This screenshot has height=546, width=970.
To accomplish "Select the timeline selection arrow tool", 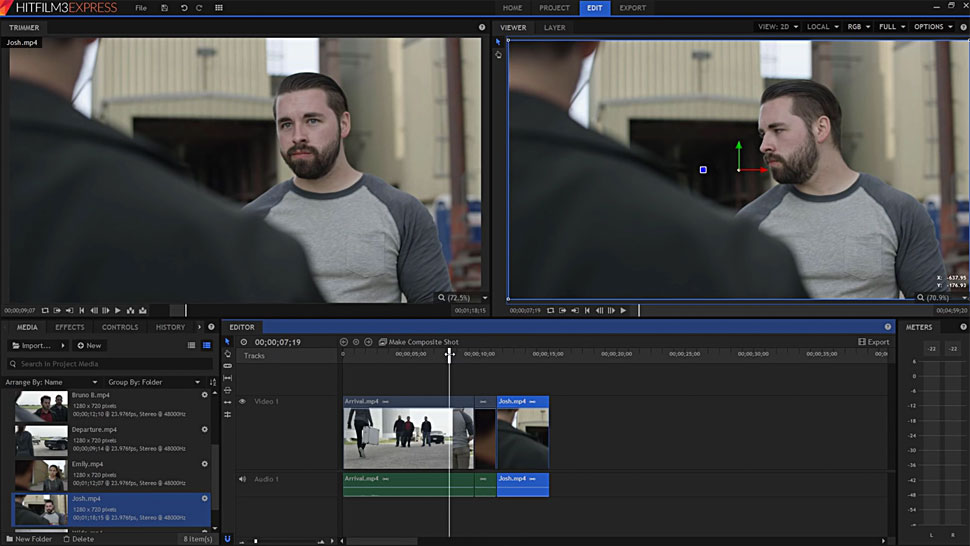I will coord(227,342).
